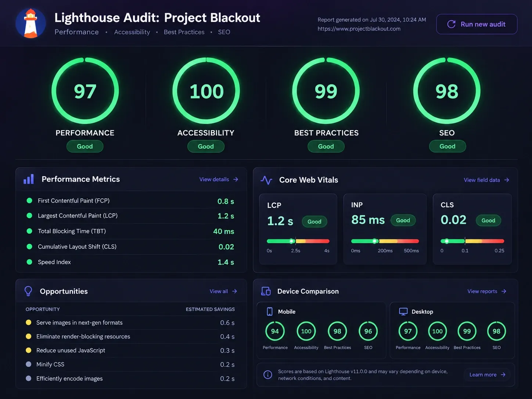Image resolution: width=532 pixels, height=399 pixels.
Task: Select the Speed Index row
Action: pyautogui.click(x=131, y=262)
